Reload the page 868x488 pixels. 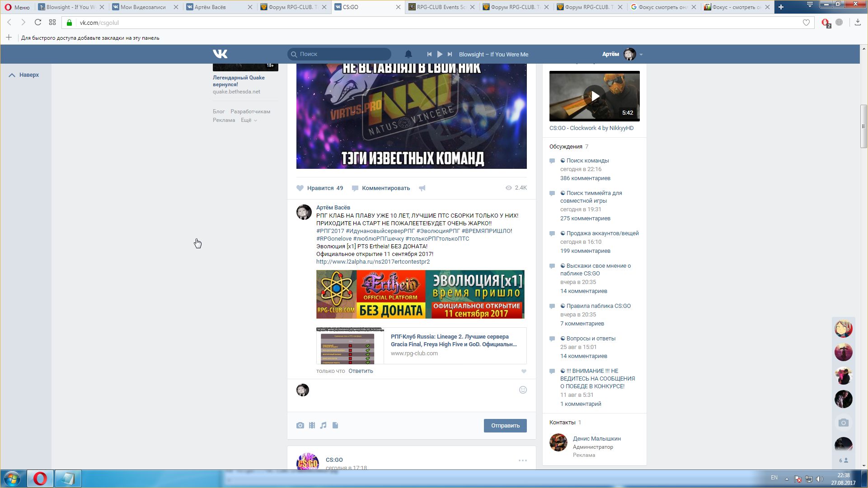[38, 23]
